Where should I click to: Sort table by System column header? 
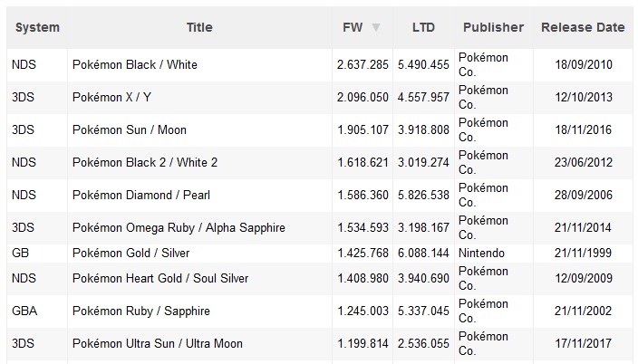point(37,27)
